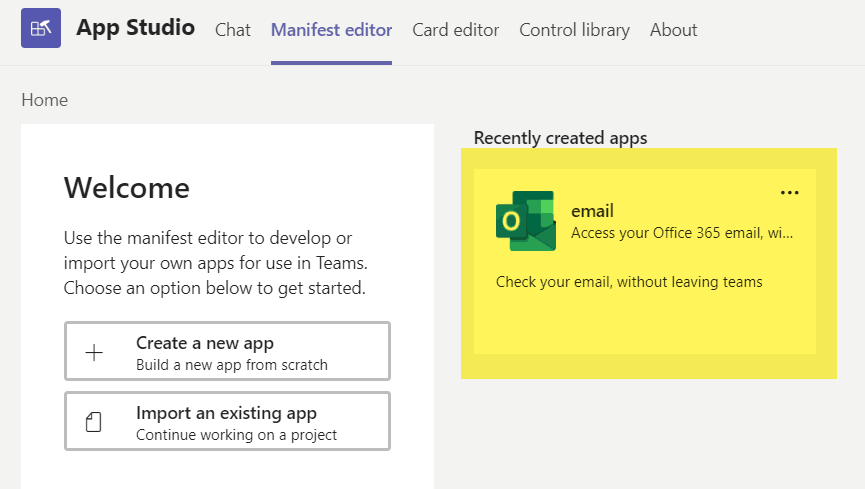Click the Outlook icon on the email app

pos(525,221)
